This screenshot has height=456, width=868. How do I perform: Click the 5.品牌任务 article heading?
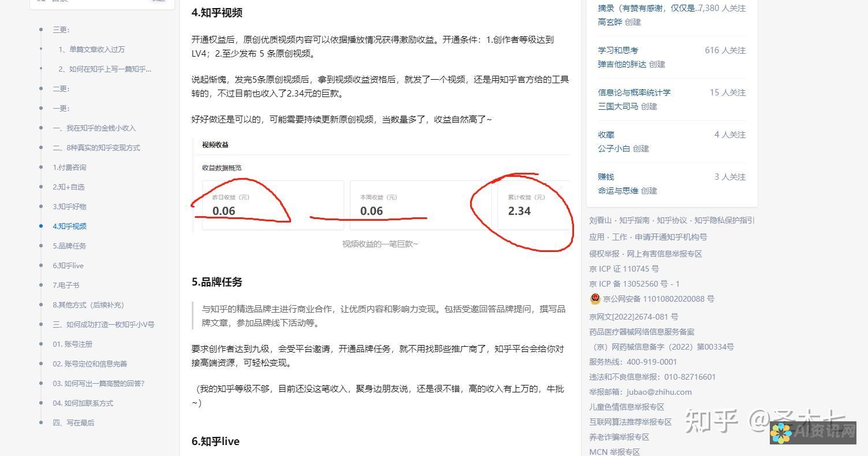(x=217, y=282)
